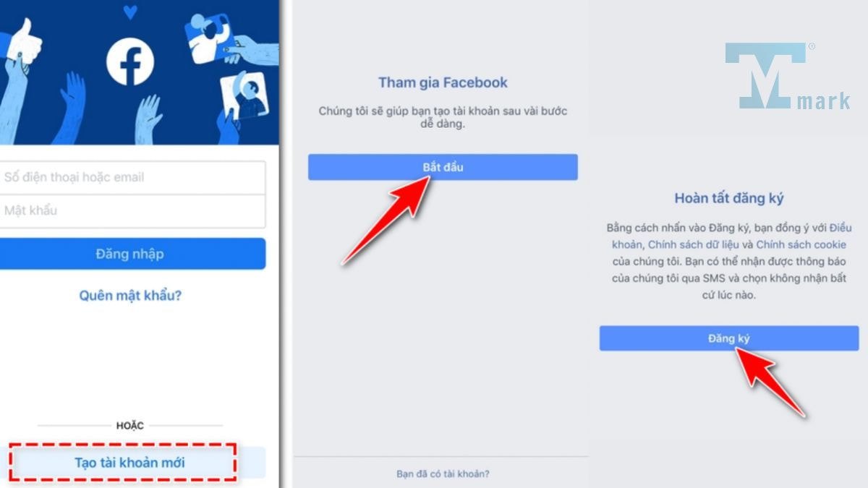
Task: Open the Quên mật khẩu? link
Action: [130, 296]
